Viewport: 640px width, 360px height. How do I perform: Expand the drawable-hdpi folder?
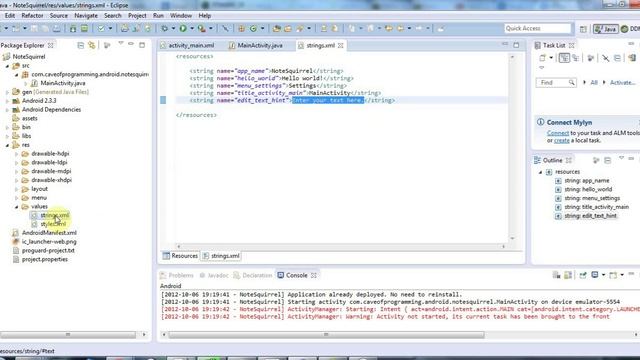pyautogui.click(x=16, y=154)
